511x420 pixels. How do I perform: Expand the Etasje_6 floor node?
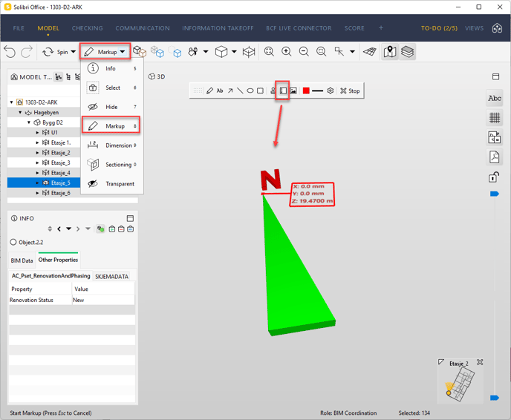(37, 193)
